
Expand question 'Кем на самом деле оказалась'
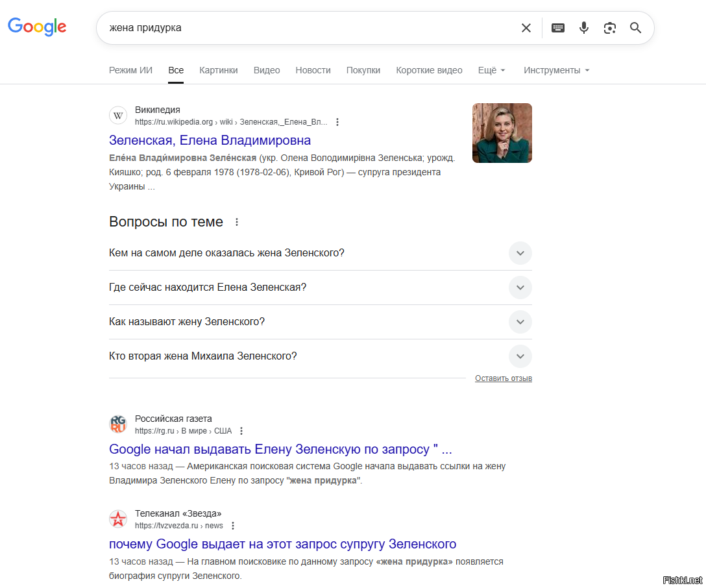tap(520, 253)
